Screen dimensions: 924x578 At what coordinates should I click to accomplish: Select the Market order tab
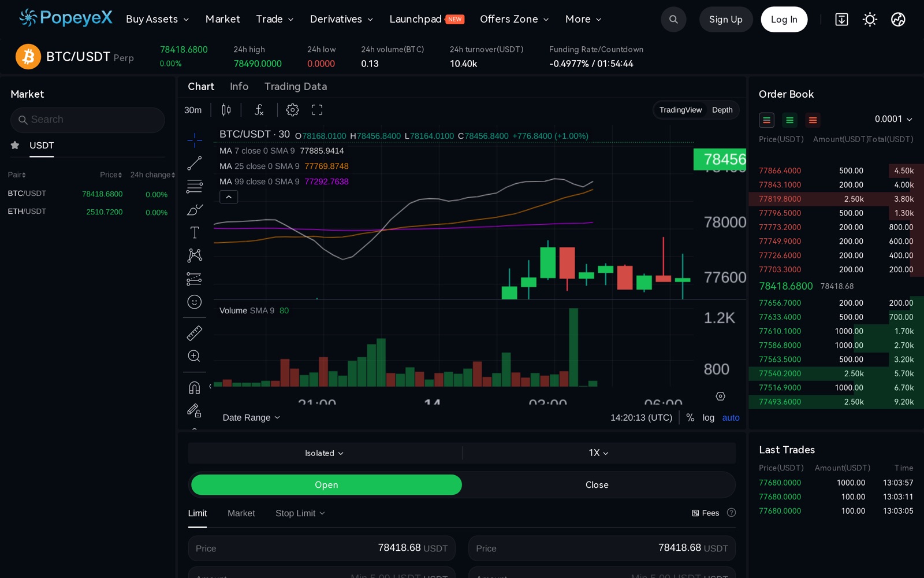241,513
